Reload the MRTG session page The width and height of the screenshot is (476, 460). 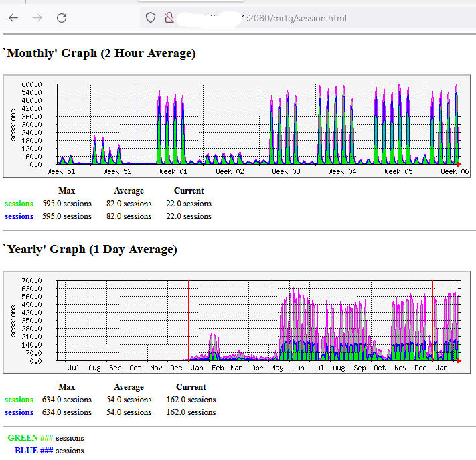tap(62, 18)
